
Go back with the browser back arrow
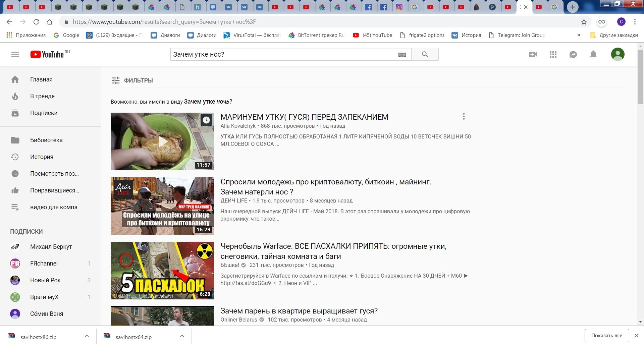point(9,22)
